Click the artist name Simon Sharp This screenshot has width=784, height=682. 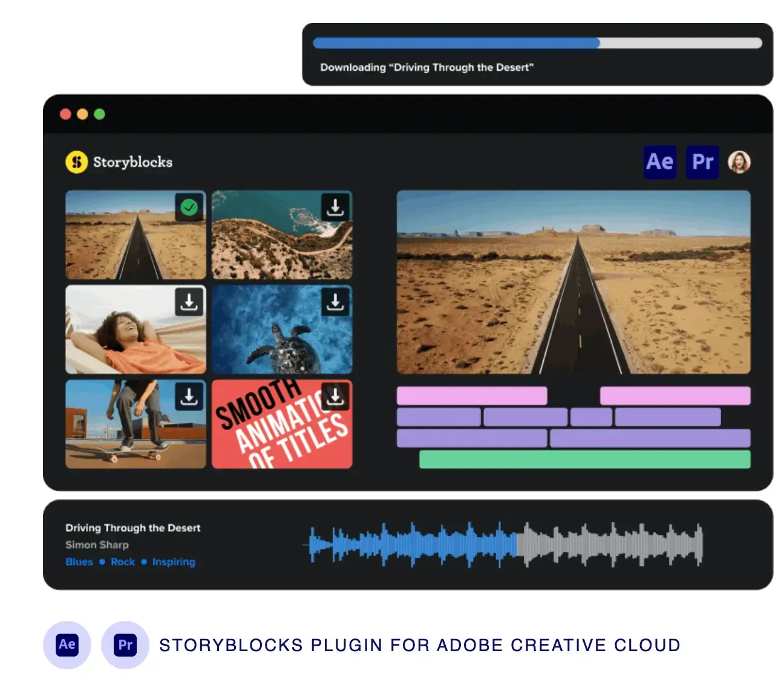coord(97,545)
